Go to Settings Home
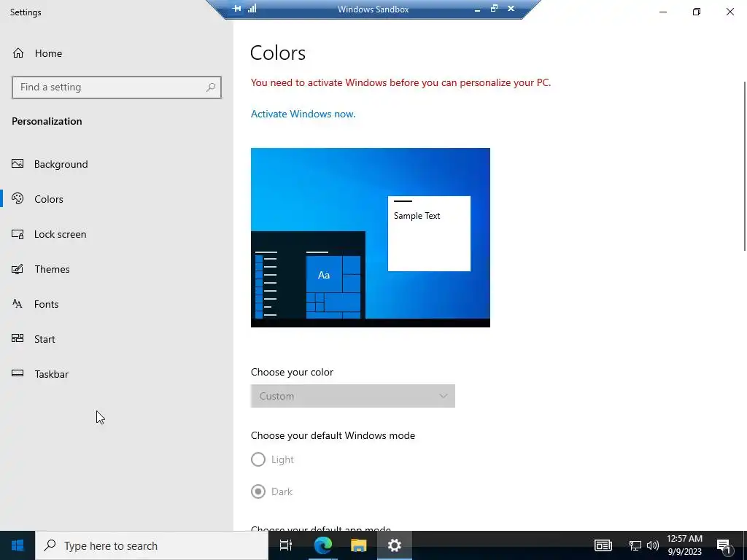The height and width of the screenshot is (560, 747). pyautogui.click(x=37, y=53)
